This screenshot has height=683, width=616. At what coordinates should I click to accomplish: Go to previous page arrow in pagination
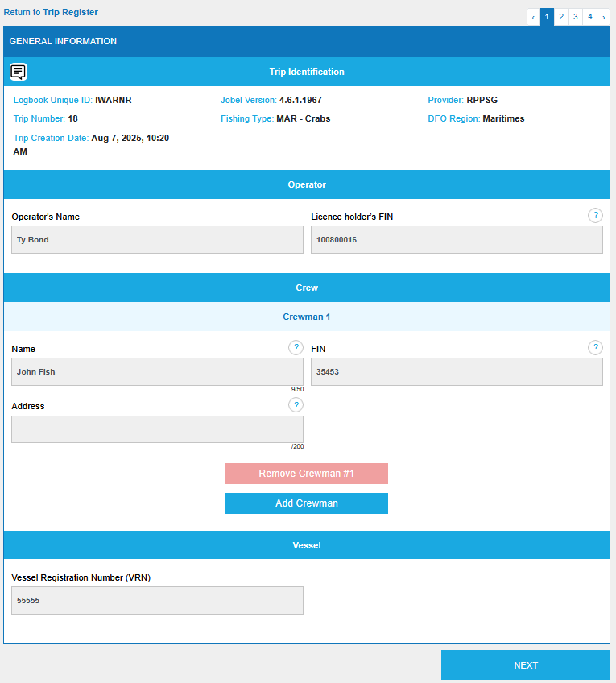pyautogui.click(x=533, y=17)
